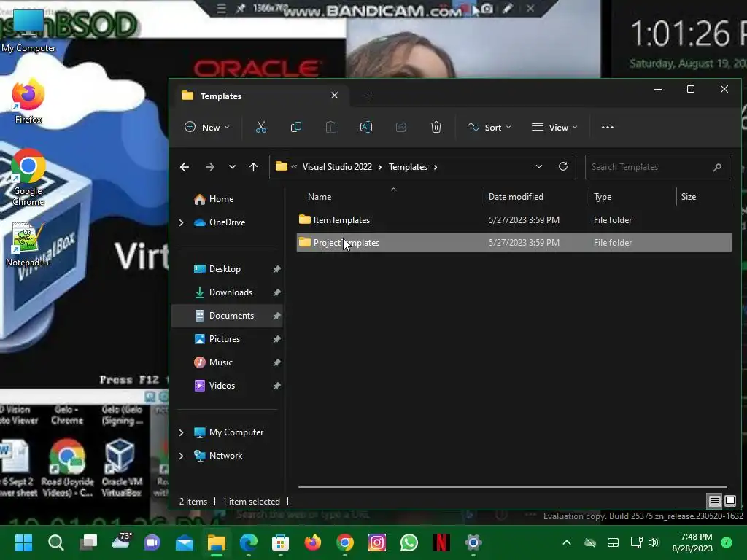This screenshot has width=747, height=560.
Task: Unpin Downloads using its pin icon
Action: [x=276, y=292]
